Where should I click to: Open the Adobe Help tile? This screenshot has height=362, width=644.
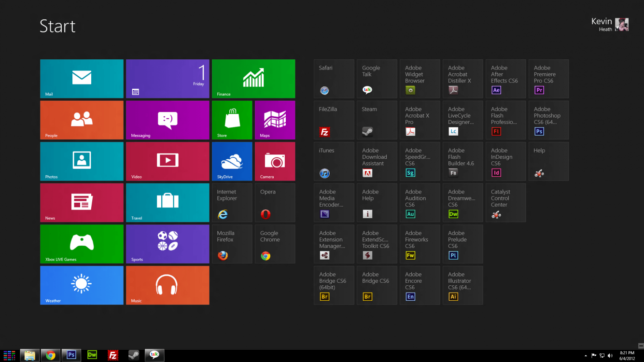[x=377, y=203]
